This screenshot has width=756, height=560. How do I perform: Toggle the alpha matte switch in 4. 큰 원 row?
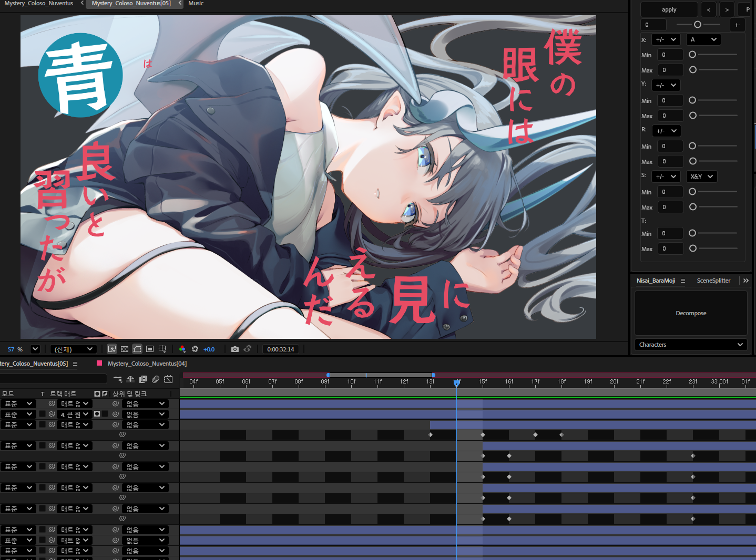click(97, 414)
